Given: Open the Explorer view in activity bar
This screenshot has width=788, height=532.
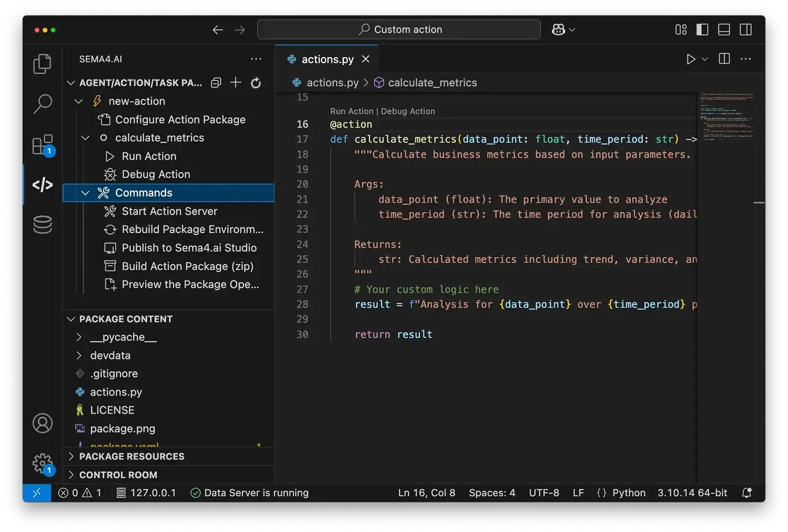Looking at the screenshot, I should click(42, 64).
